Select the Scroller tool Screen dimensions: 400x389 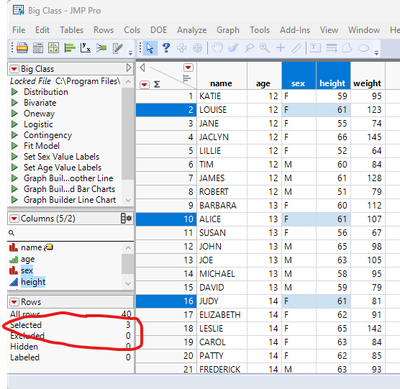[198, 48]
